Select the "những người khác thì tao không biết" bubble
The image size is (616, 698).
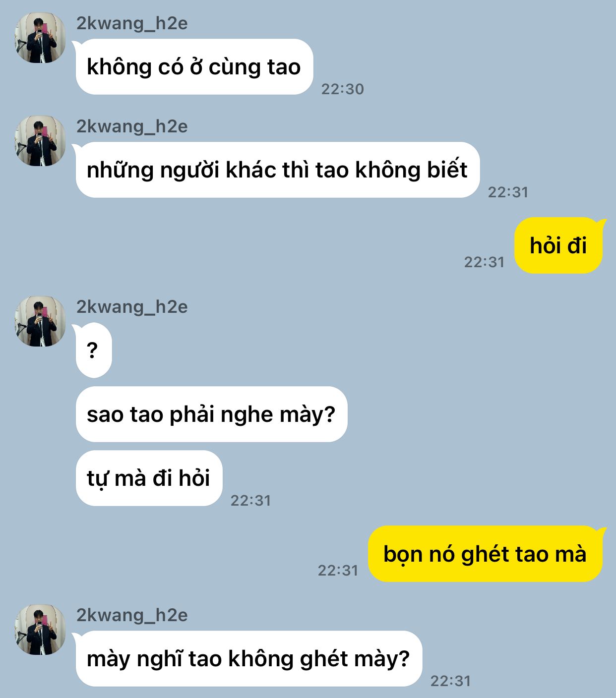click(277, 170)
